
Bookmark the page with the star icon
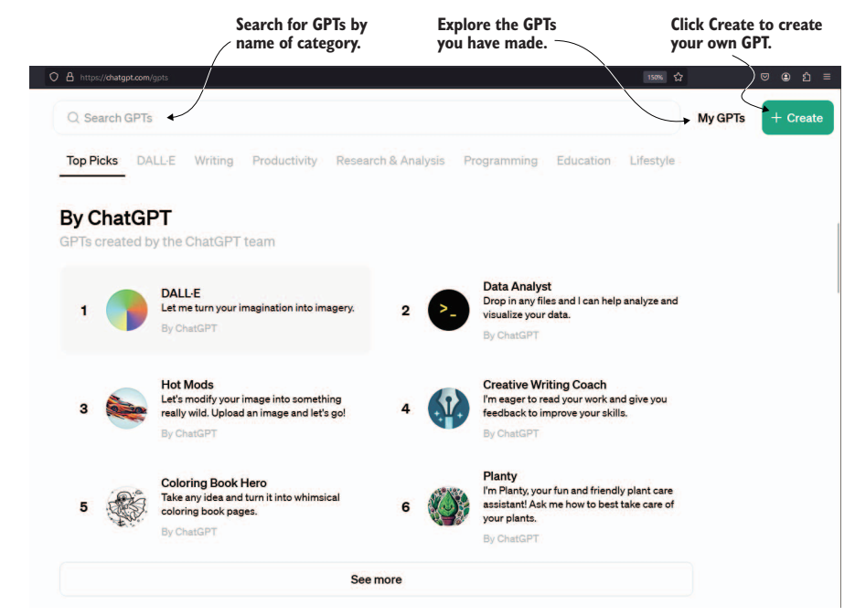pyautogui.click(x=678, y=77)
